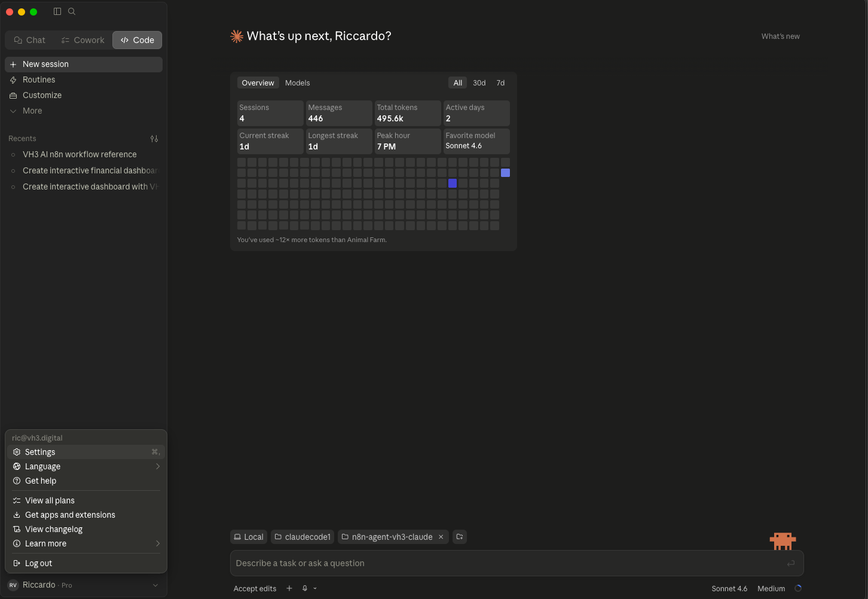This screenshot has width=868, height=599.
Task: Open recent Create interactive financial dashboard session
Action: [x=84, y=170]
